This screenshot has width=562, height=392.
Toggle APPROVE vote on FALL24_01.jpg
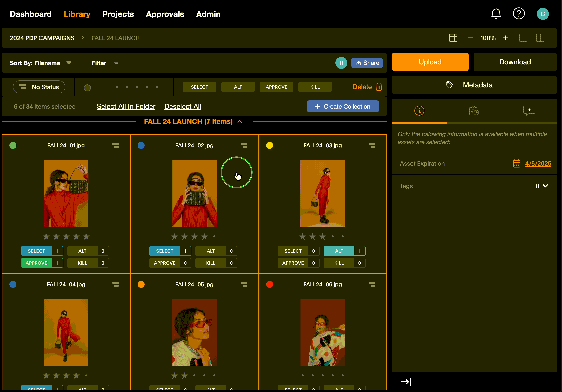[x=42, y=263]
